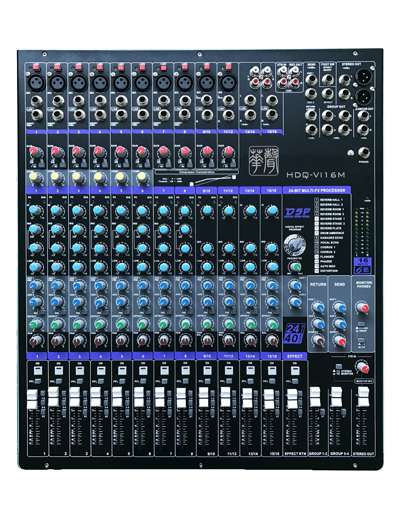Move the channel 1 fader
Image resolution: width=399 pixels, height=532 pixels.
tap(32, 399)
